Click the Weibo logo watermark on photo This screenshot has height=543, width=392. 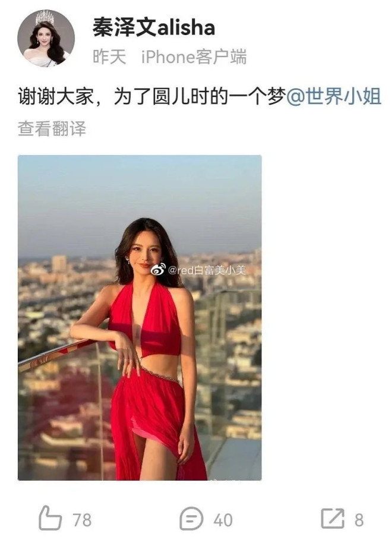[x=158, y=269]
